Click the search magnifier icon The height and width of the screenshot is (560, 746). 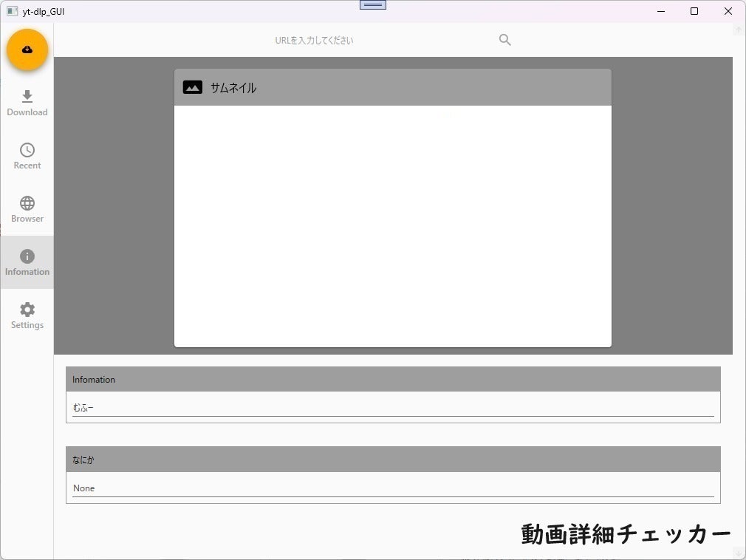504,40
